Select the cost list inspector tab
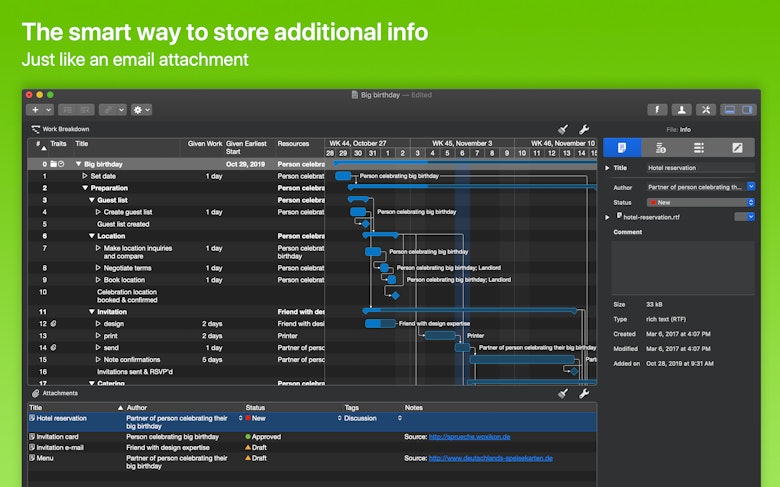 click(x=661, y=148)
